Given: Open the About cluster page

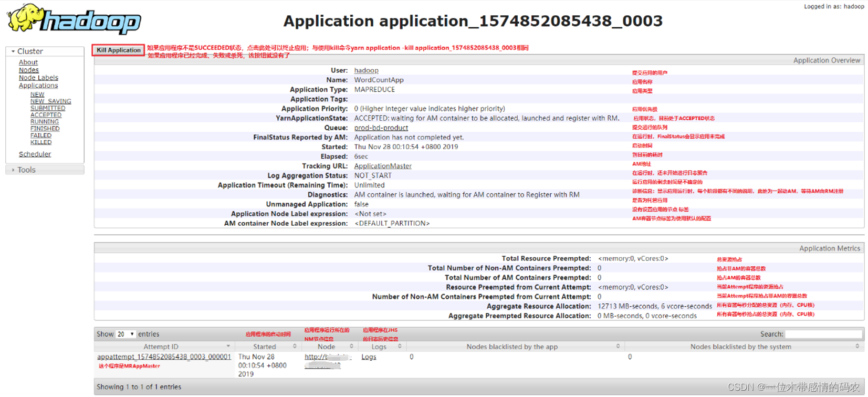Looking at the screenshot, I should (x=28, y=62).
